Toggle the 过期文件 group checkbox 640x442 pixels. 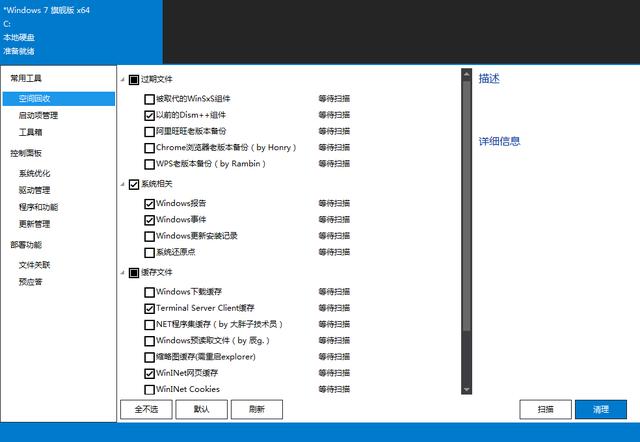pyautogui.click(x=134, y=80)
